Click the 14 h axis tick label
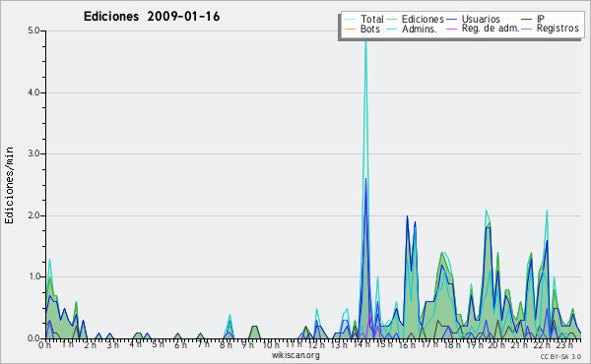591x364 pixels. point(361,344)
